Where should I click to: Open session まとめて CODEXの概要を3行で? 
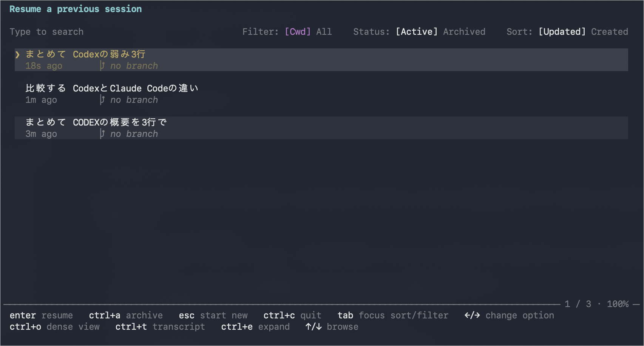321,128
